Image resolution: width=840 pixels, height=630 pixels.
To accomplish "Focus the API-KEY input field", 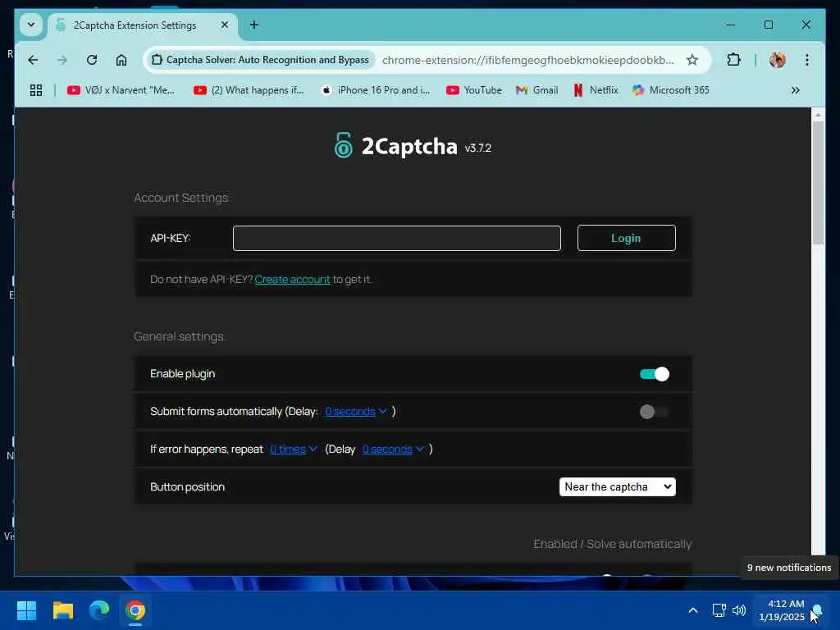I will pos(397,239).
